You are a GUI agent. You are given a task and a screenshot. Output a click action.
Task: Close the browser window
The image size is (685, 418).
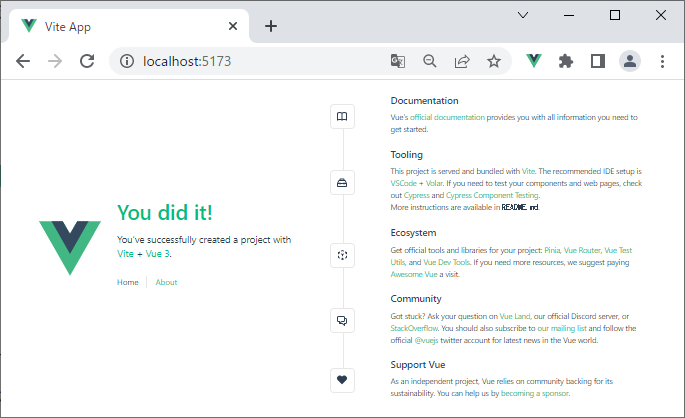coord(661,15)
